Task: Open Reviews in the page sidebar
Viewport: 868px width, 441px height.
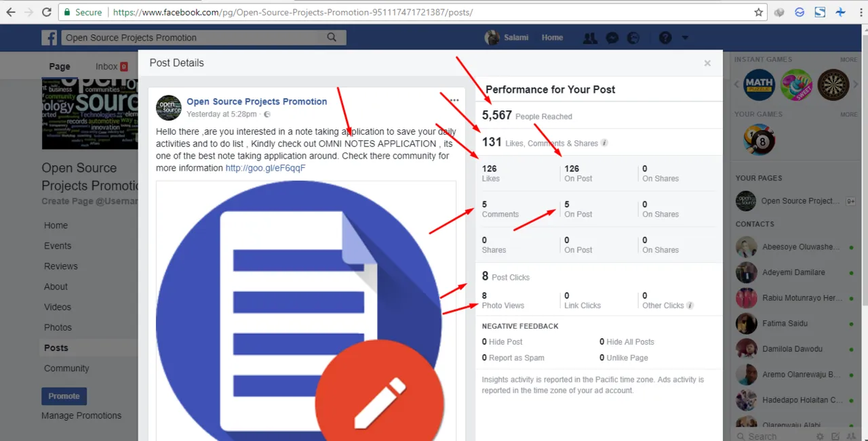Action: coord(61,266)
